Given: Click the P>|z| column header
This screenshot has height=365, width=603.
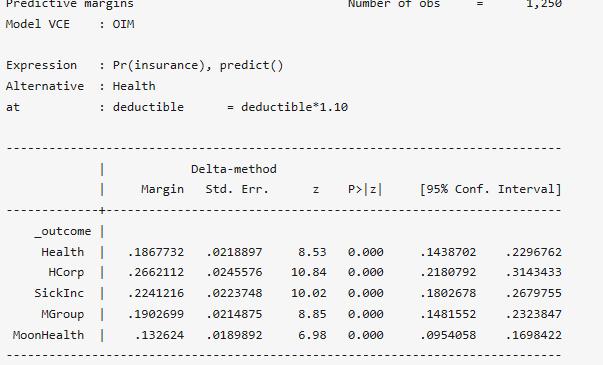Looking at the screenshot, I should 365,190.
